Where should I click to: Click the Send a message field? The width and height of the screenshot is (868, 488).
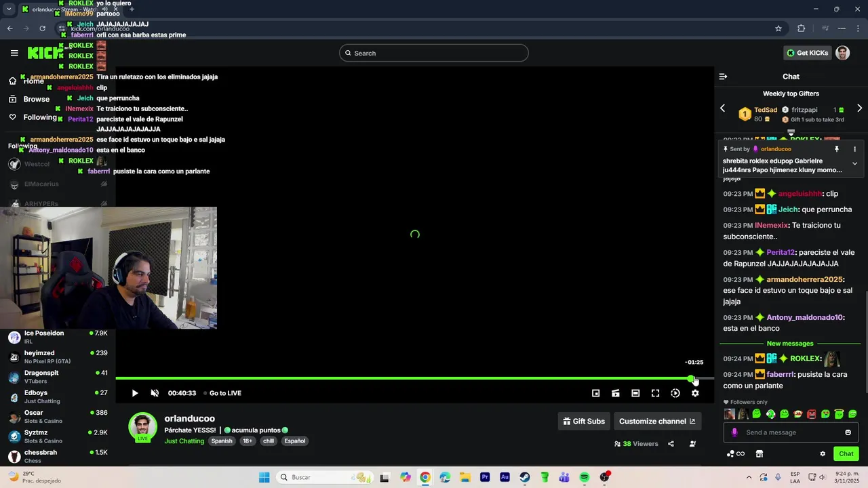pyautogui.click(x=792, y=432)
